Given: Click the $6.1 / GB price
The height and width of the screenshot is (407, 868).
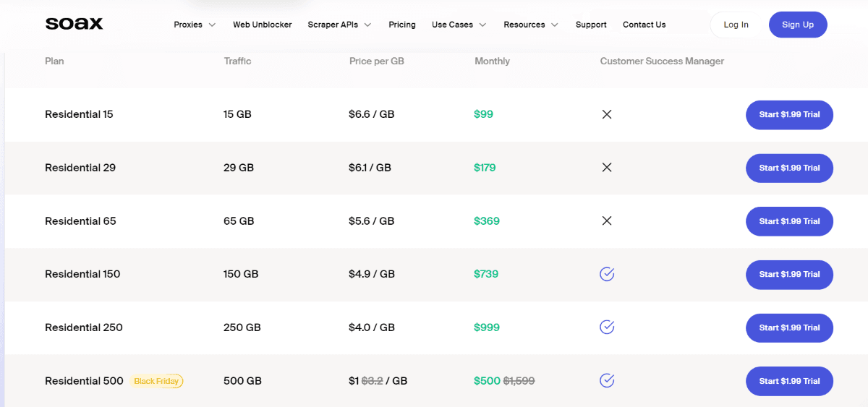Looking at the screenshot, I should pos(370,168).
